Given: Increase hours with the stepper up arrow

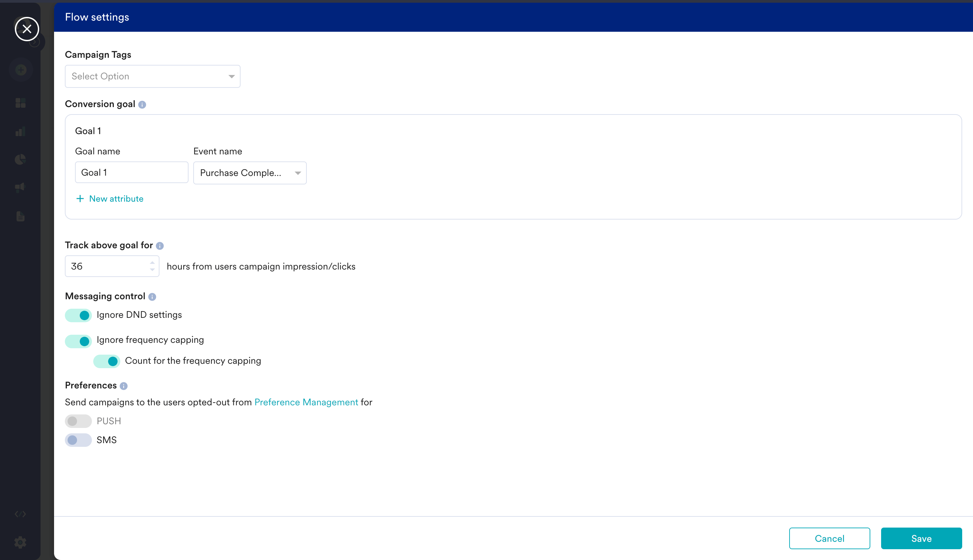Looking at the screenshot, I should tap(152, 262).
